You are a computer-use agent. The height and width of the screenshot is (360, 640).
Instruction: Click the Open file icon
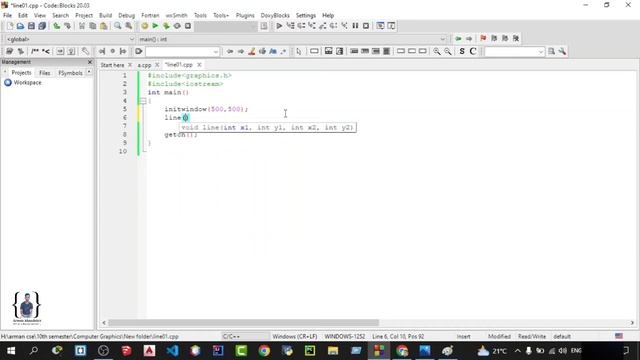(20, 26)
